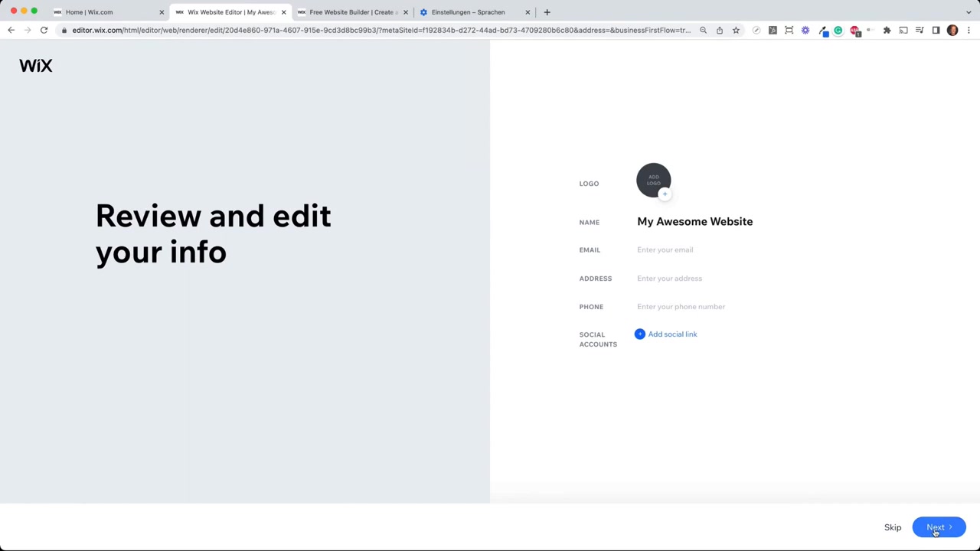Switch to the Einstellungen – Sprachen tab
Viewport: 980px width, 551px height.
[474, 12]
